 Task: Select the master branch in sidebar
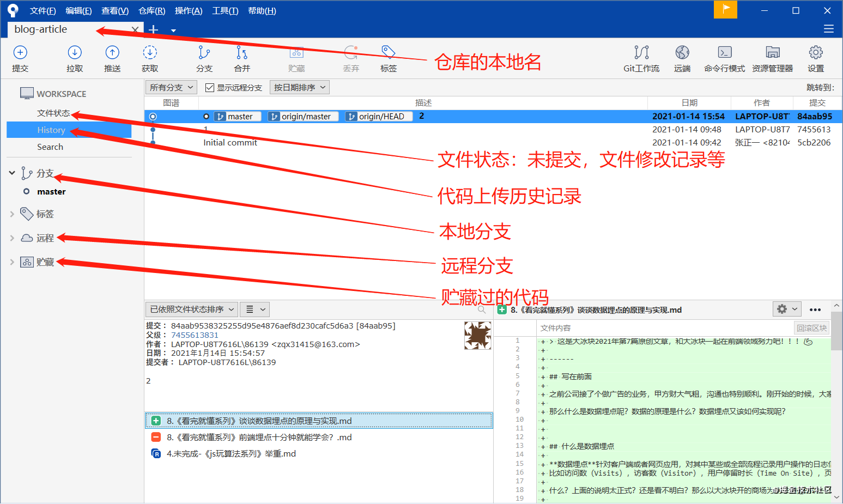[51, 191]
